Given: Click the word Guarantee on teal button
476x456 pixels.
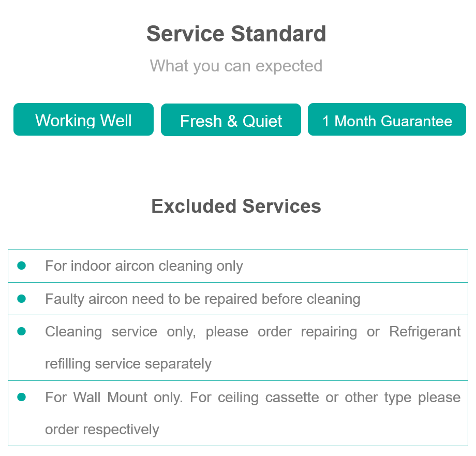Looking at the screenshot, I should (x=416, y=121).
